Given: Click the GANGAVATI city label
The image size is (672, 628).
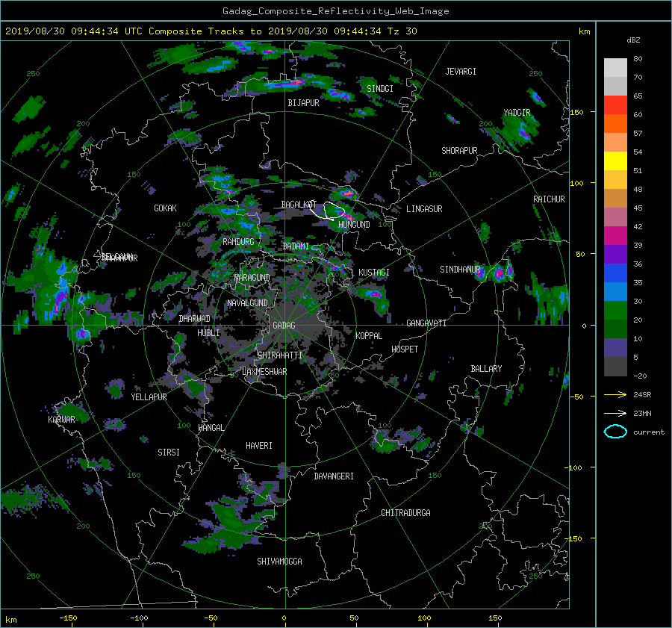Looking at the screenshot, I should tap(426, 323).
